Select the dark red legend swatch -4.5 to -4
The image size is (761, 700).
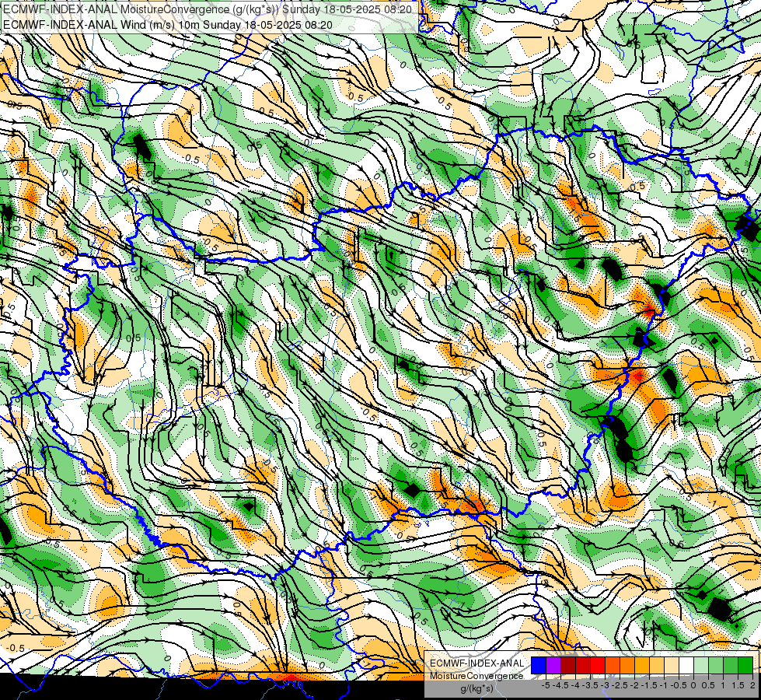coord(568,665)
